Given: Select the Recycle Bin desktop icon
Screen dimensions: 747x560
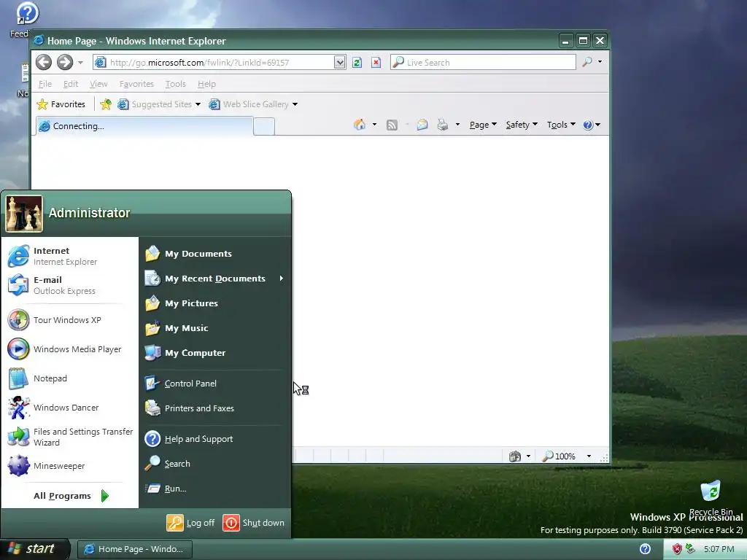Looking at the screenshot, I should pos(711,498).
